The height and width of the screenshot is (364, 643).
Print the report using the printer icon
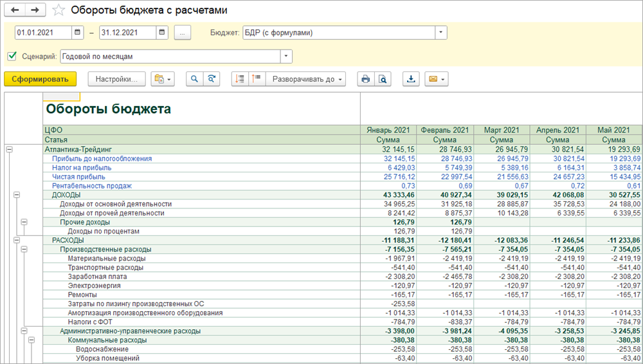pos(365,79)
